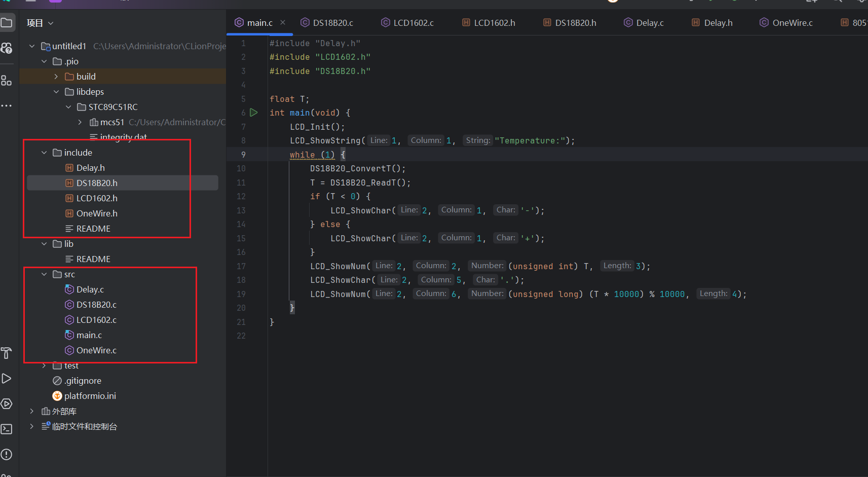Open the Project tool window folder icon

(8, 22)
